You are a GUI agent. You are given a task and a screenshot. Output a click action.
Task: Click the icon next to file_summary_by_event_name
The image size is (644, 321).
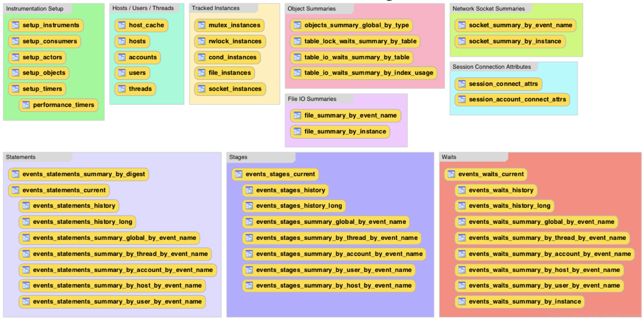coord(297,115)
